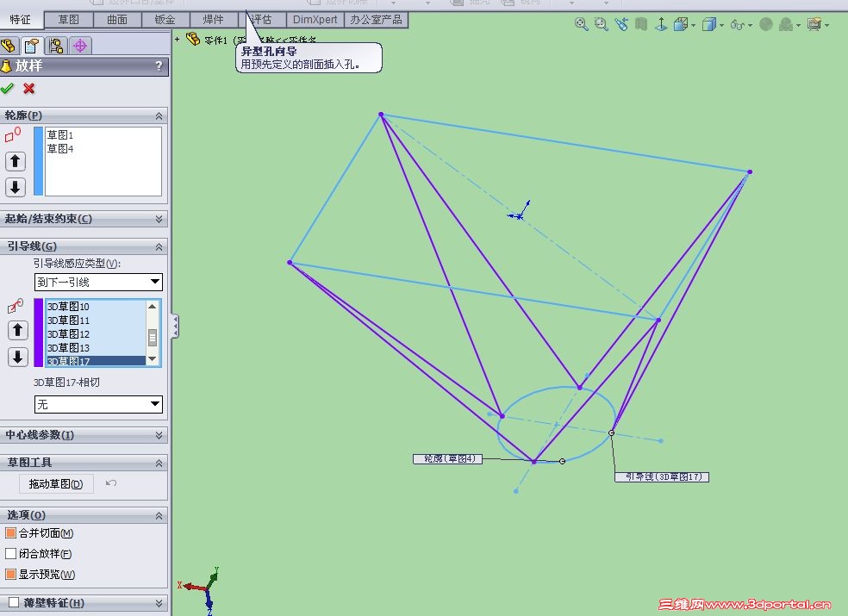This screenshot has width=848, height=616.
Task: Open help for the 放样 panel
Action: (x=159, y=66)
